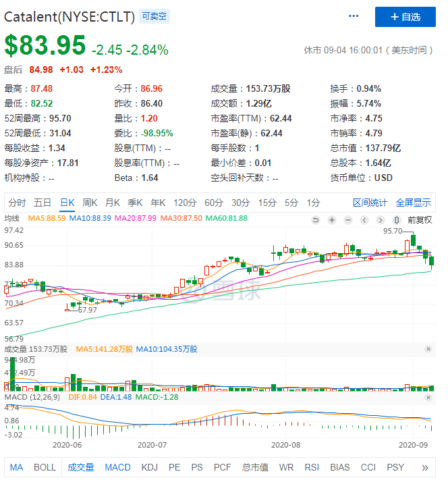Select the 日K daily candlestick tab

(x=67, y=203)
